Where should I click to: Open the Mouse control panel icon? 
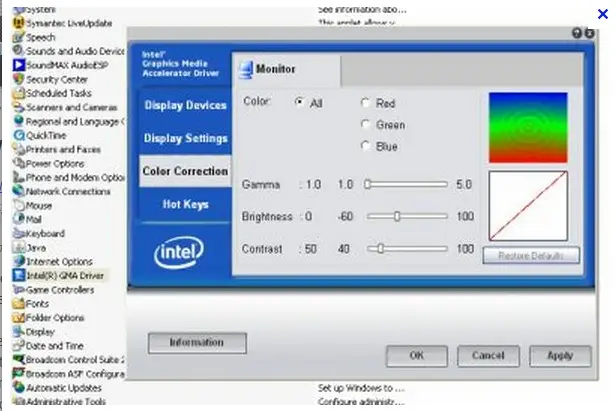(x=18, y=206)
